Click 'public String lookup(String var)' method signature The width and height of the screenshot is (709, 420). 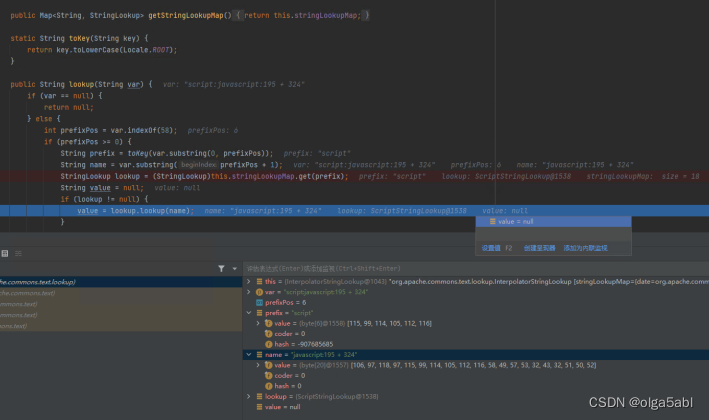pyautogui.click(x=77, y=85)
